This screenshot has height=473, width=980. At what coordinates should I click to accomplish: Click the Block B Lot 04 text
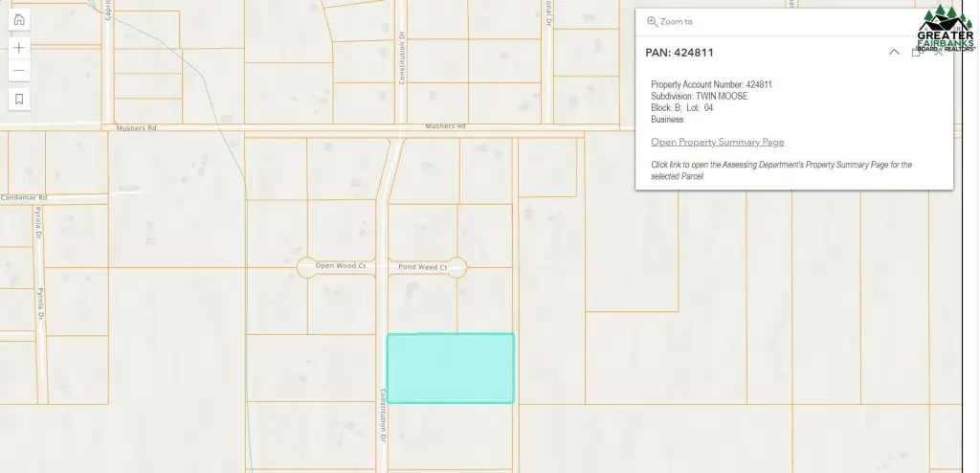681,108
